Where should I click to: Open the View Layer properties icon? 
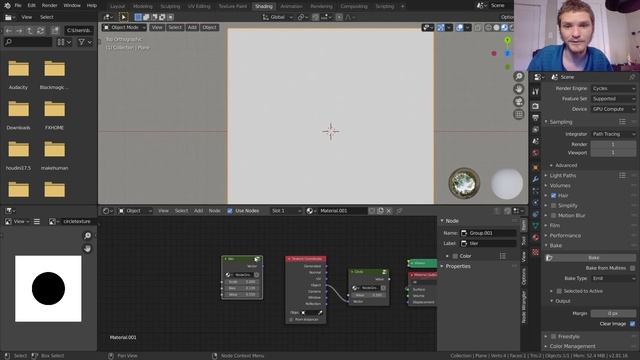tap(536, 130)
